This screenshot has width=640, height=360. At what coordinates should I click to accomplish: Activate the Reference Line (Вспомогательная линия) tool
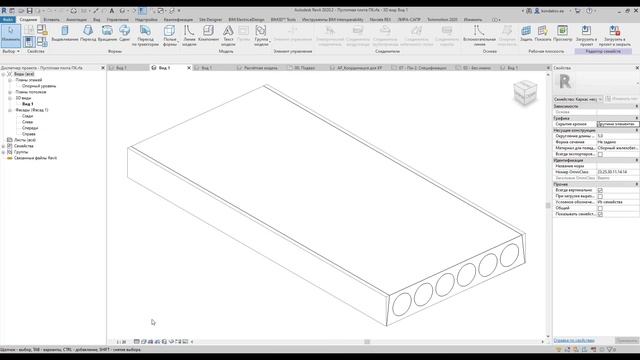click(479, 35)
